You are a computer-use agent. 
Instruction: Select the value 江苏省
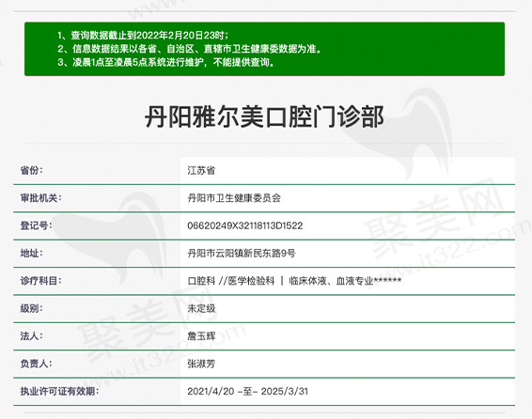coord(201,171)
